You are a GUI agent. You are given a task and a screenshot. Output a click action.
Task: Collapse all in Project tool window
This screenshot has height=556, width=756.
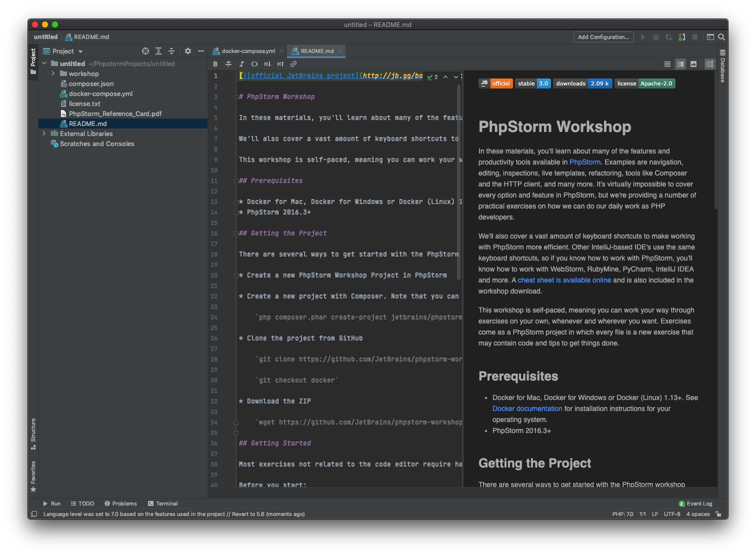(171, 51)
